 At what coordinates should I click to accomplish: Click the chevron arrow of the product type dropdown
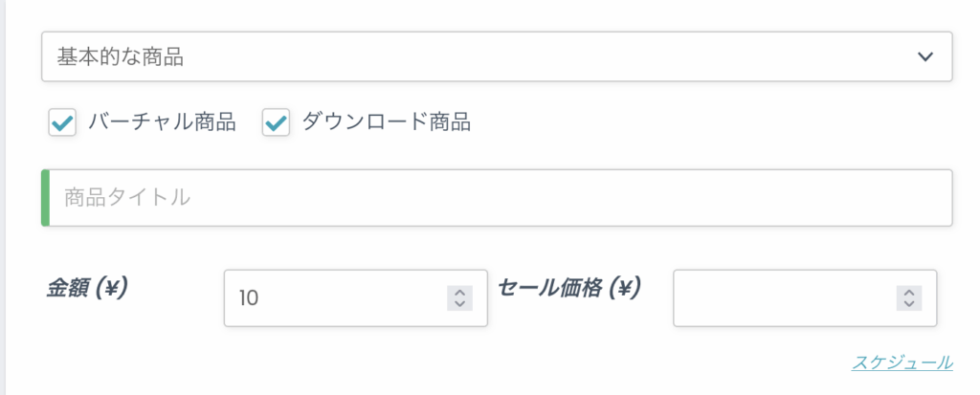point(924,56)
